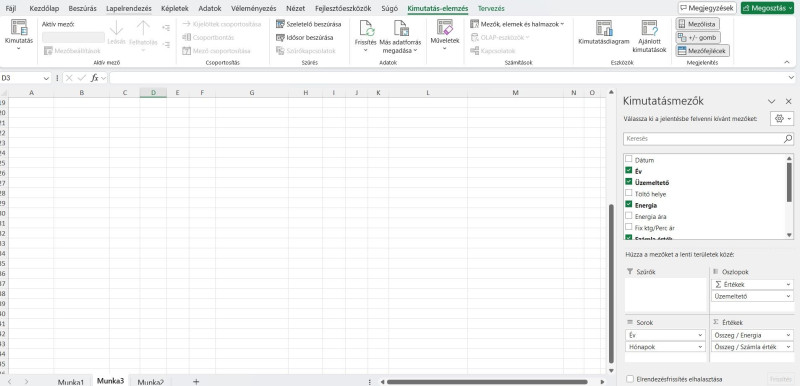The width and height of the screenshot is (800, 386).
Task: Switch to the Beszúrás tab
Action: pyautogui.click(x=82, y=9)
